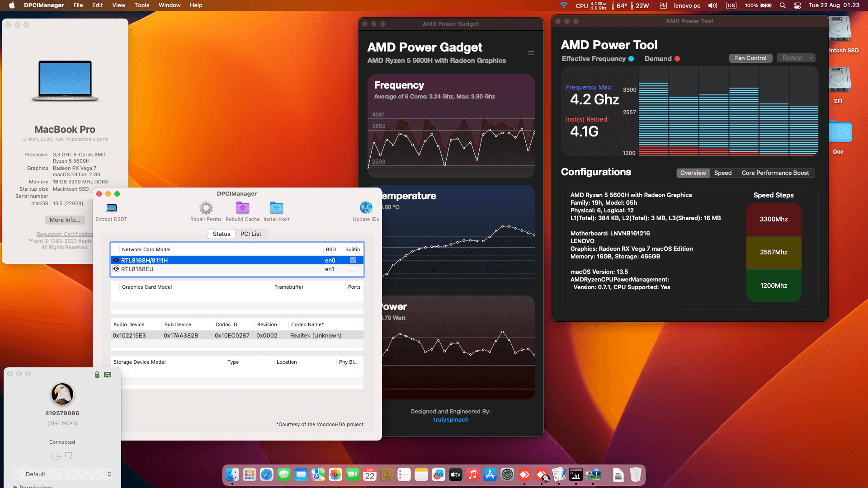Open the Default profile dropdown
868x488 pixels.
click(62, 474)
